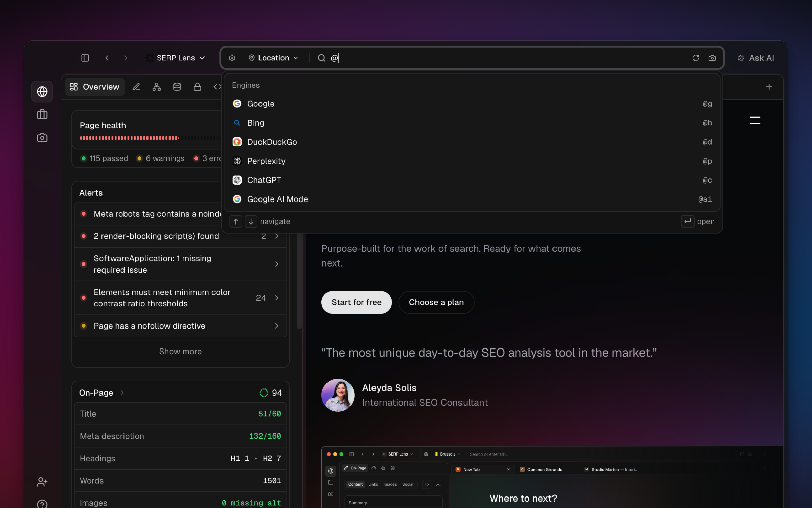
Task: Click the Meta description 132/160 row
Action: click(x=180, y=436)
